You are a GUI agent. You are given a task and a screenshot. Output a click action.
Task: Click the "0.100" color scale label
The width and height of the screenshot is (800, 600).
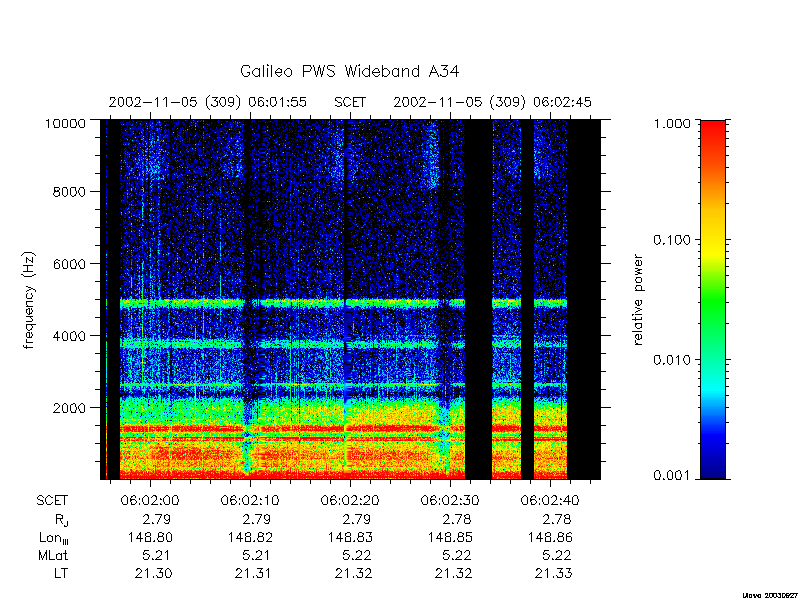(670, 240)
